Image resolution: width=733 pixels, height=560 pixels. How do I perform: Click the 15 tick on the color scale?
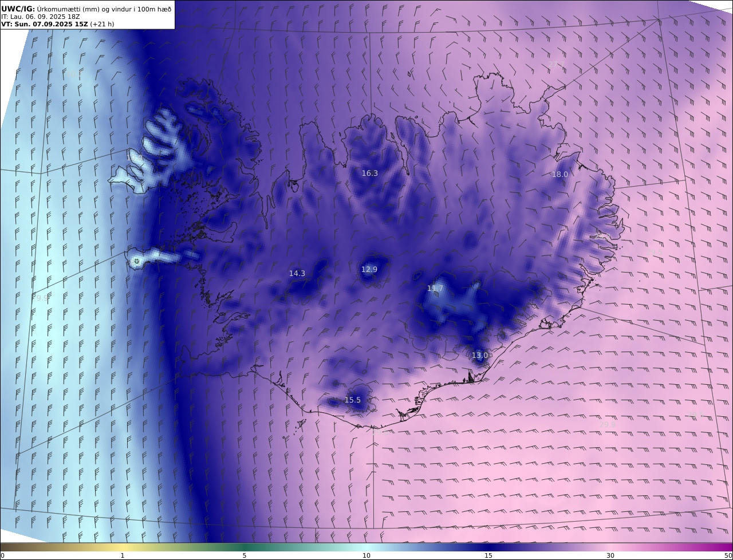click(488, 555)
